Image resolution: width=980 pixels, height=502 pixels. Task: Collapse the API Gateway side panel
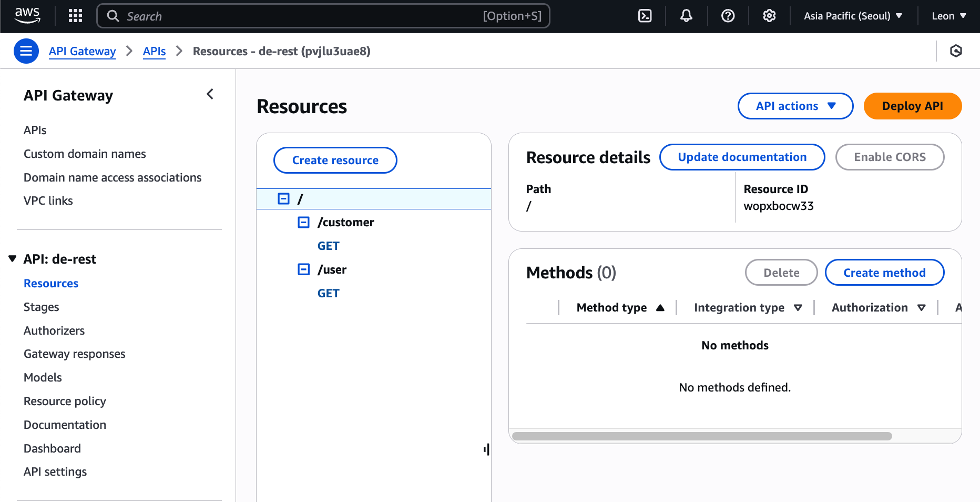(210, 94)
